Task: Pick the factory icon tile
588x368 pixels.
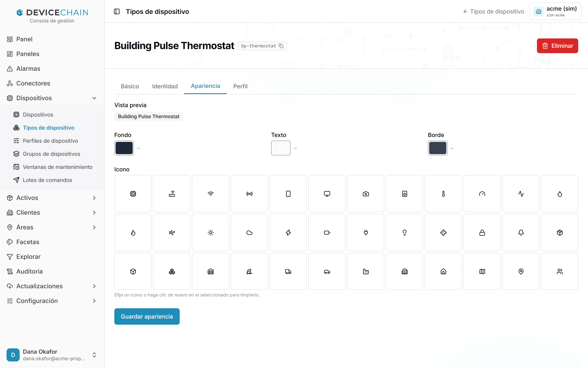Action: click(366, 271)
